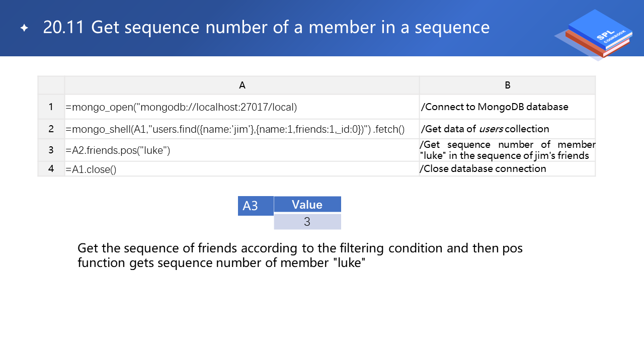Select the row 2 header
The image size is (644, 362).
[51, 129]
